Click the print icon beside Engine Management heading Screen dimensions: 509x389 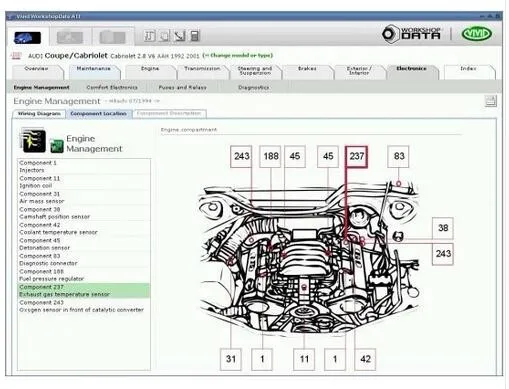point(490,101)
